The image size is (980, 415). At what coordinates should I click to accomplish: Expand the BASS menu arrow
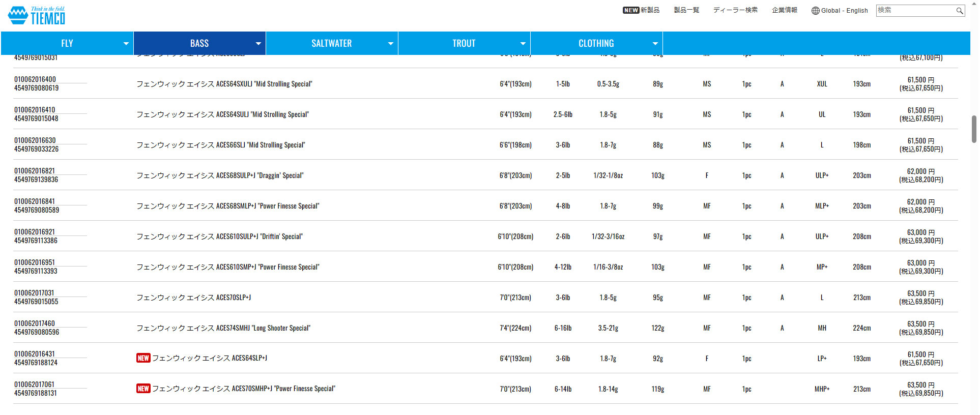[258, 44]
